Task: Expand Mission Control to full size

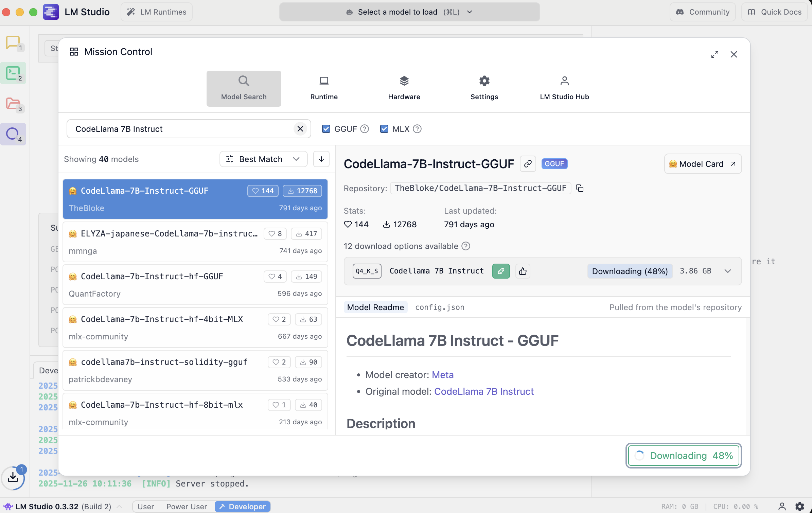Action: click(714, 54)
